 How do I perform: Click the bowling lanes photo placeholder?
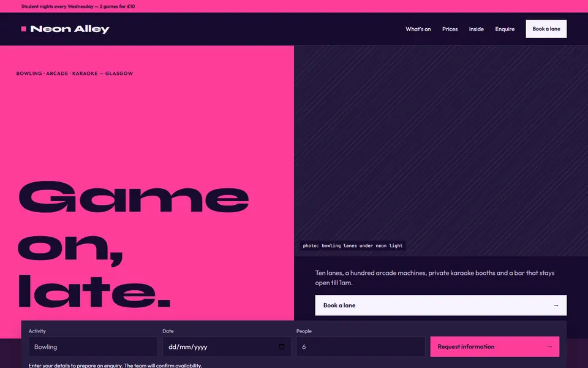441,151
